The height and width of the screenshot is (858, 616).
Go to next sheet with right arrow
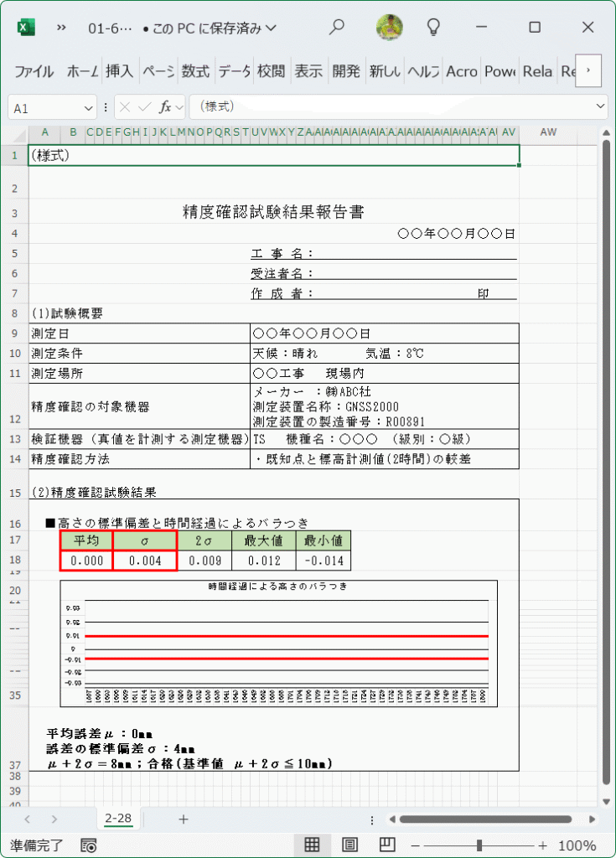point(54,819)
